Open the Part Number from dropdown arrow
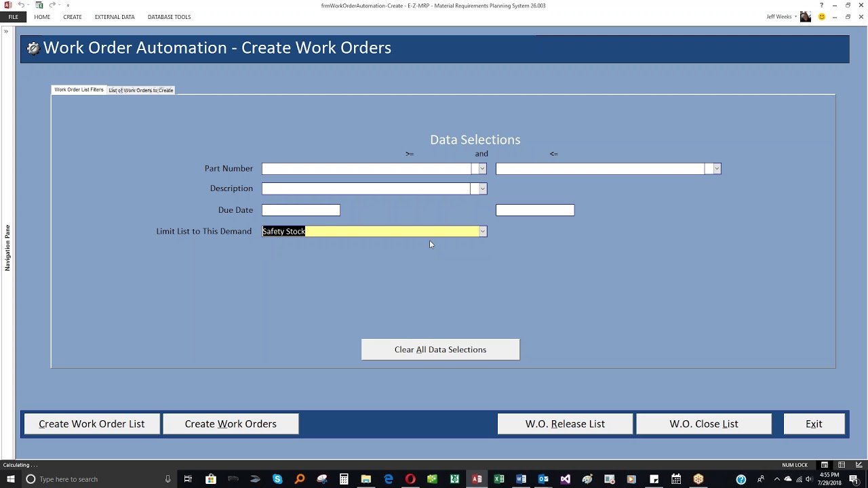This screenshot has height=488, width=868. [482, 169]
